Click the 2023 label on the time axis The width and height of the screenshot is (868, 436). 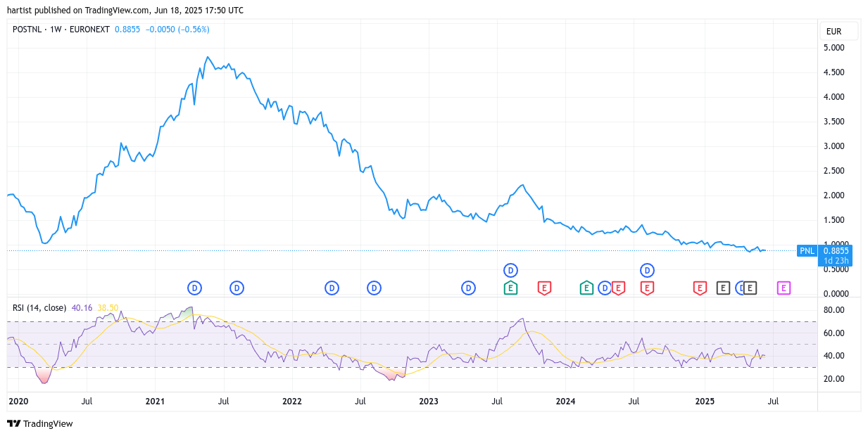pyautogui.click(x=429, y=402)
